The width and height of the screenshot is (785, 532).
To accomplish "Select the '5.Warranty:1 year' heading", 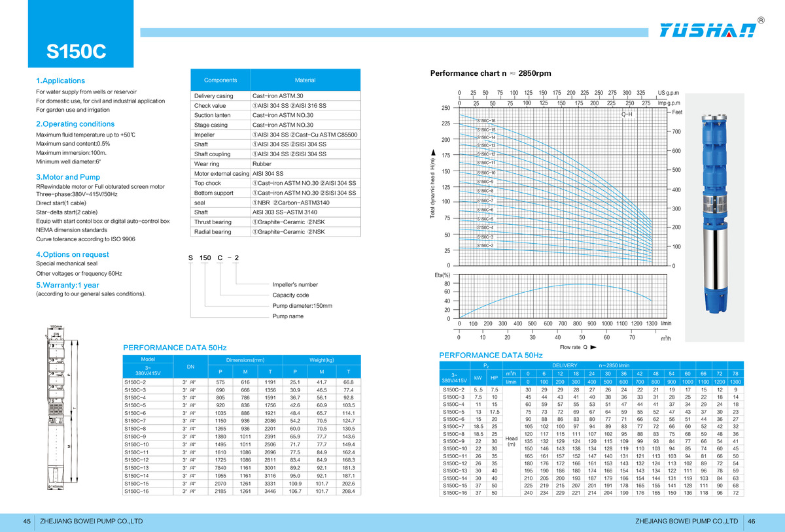I will (x=67, y=285).
